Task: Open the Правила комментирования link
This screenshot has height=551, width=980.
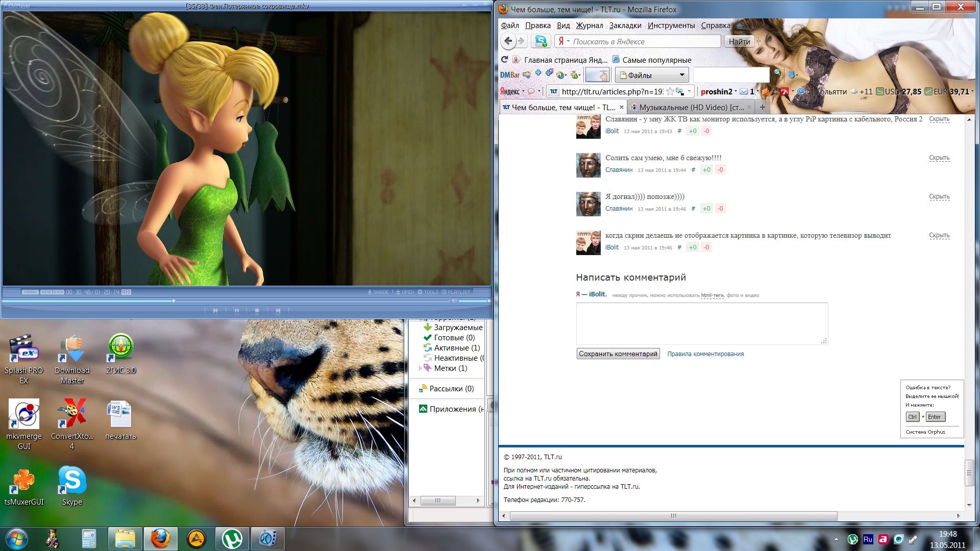Action: point(705,354)
